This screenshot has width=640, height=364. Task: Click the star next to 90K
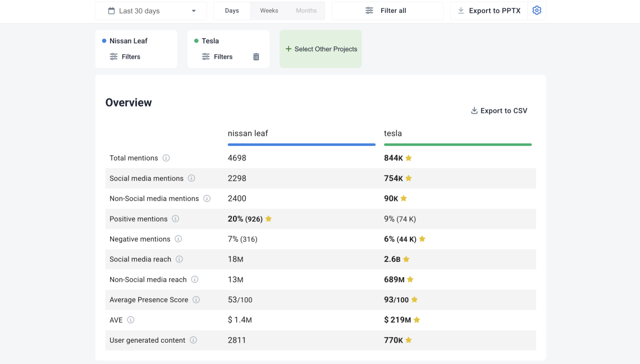click(x=404, y=198)
